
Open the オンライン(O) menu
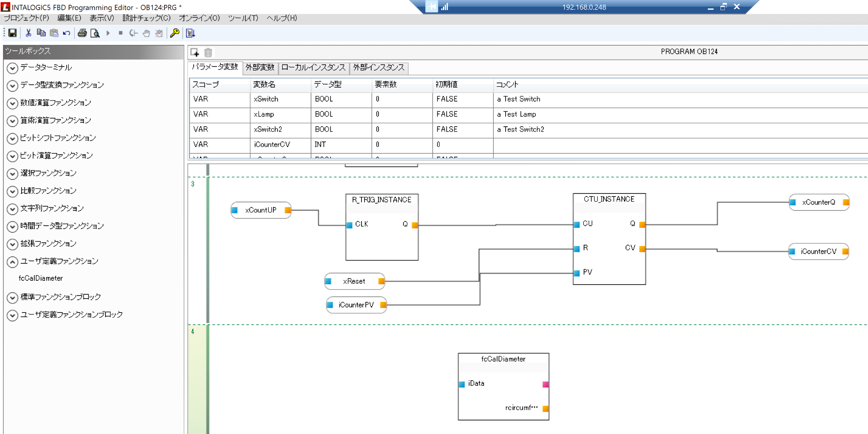199,18
